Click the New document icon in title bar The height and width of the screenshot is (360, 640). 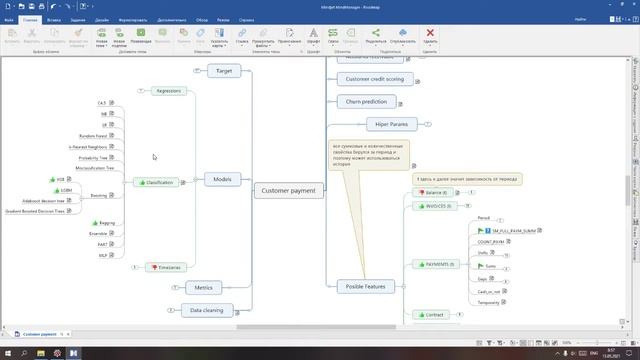click(x=7, y=7)
